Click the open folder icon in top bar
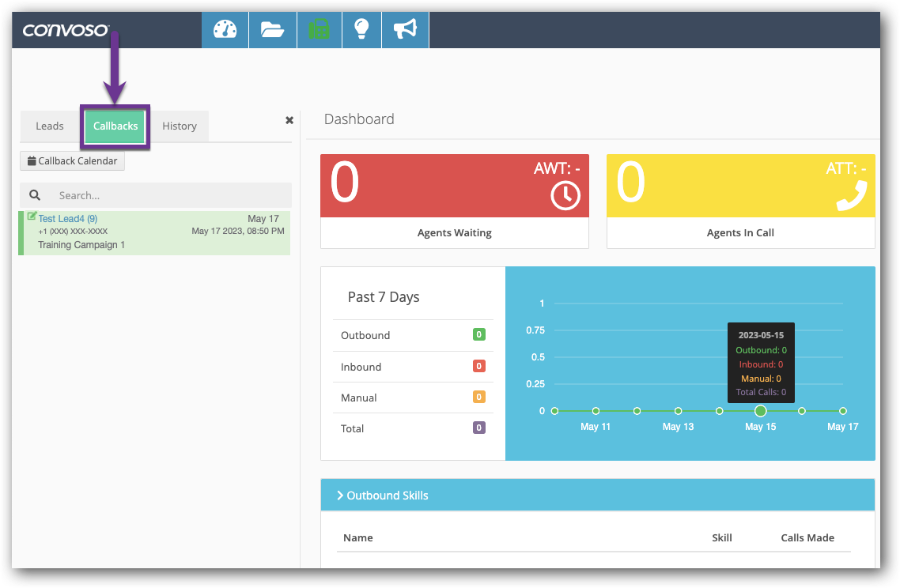The image size is (900, 588). tap(273, 29)
